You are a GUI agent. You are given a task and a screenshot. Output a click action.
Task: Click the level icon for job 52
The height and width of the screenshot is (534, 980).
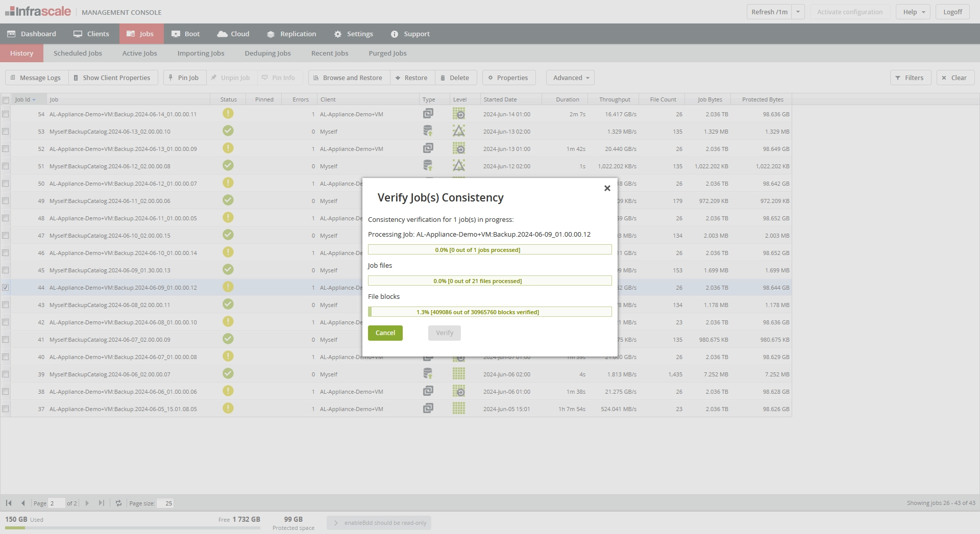tap(459, 148)
